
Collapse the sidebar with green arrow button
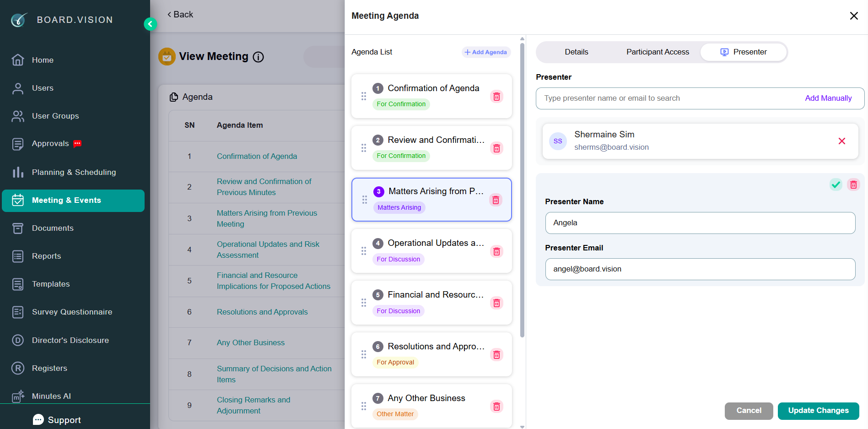click(x=150, y=24)
